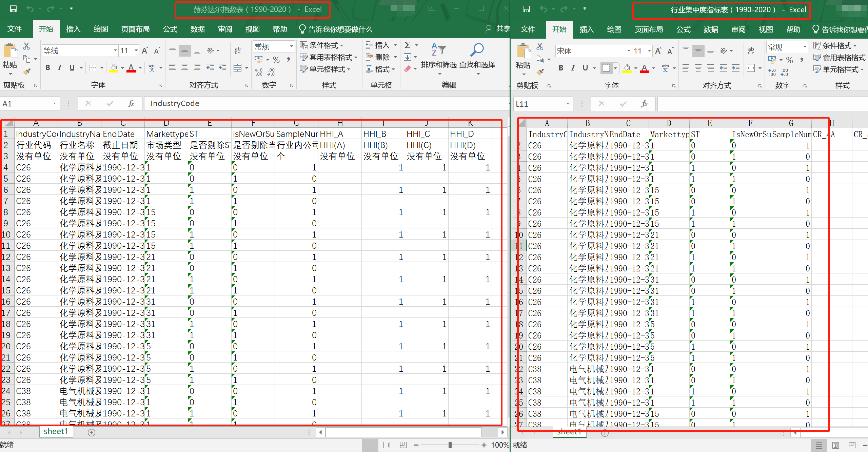Click Wrap Text icon in right window
The height and width of the screenshot is (452, 868).
751,51
